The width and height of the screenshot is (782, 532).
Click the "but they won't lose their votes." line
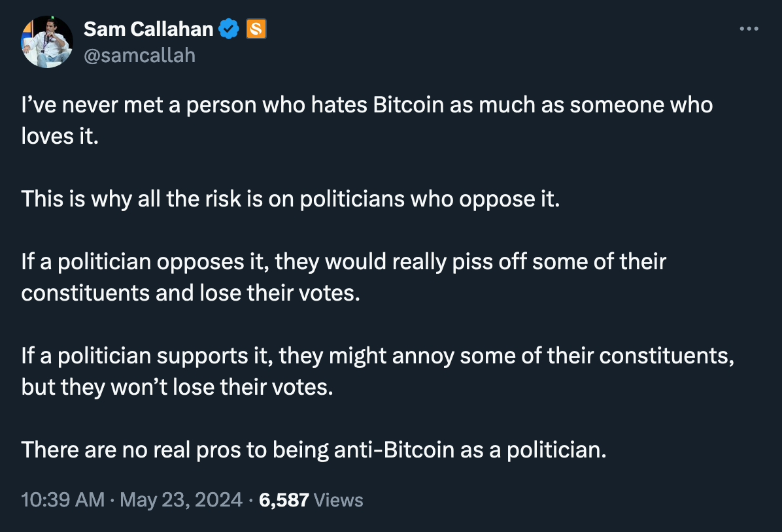[177, 387]
